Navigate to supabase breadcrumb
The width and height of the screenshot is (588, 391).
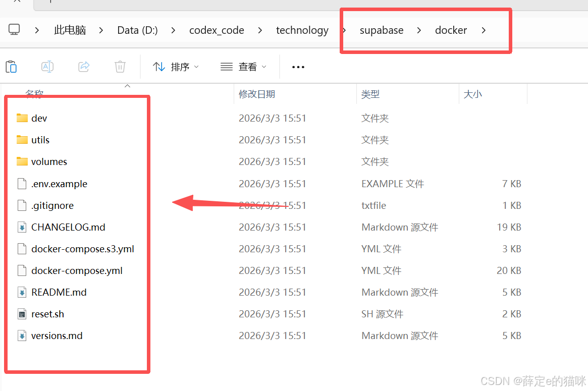(382, 30)
